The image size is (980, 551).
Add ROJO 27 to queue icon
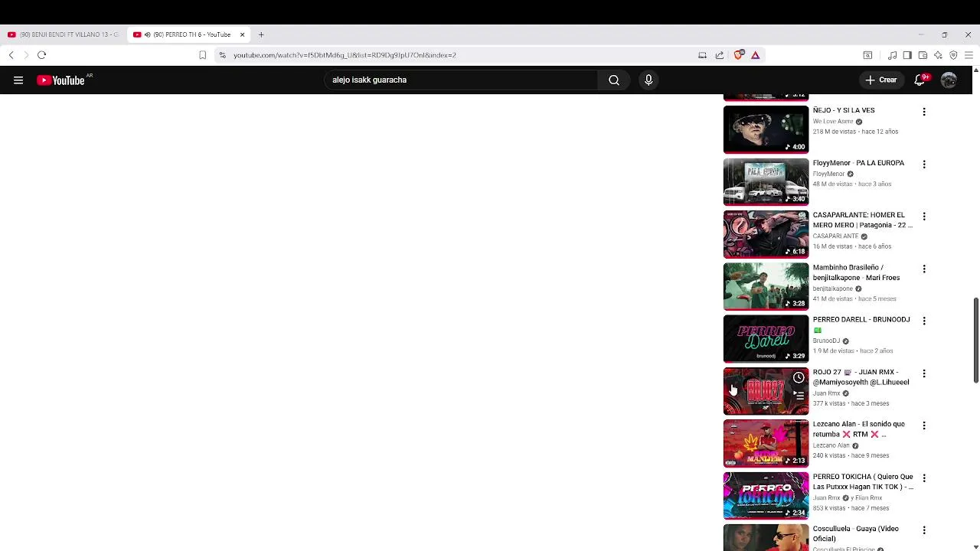pyautogui.click(x=799, y=395)
